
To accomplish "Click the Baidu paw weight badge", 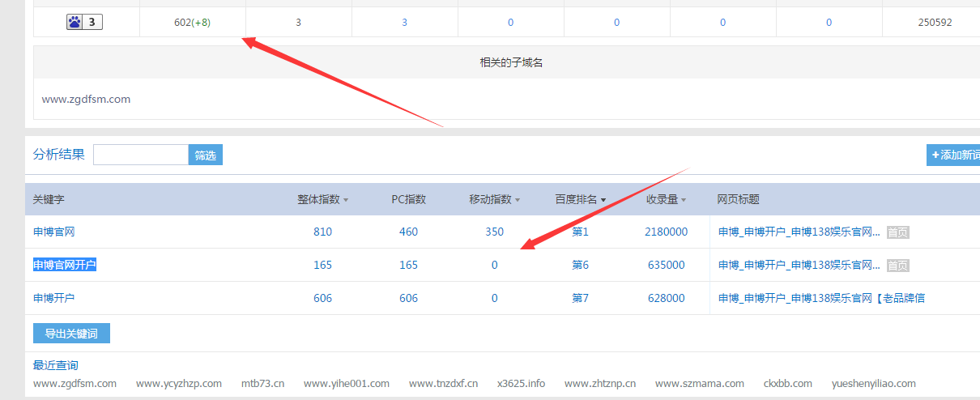I will coord(85,22).
